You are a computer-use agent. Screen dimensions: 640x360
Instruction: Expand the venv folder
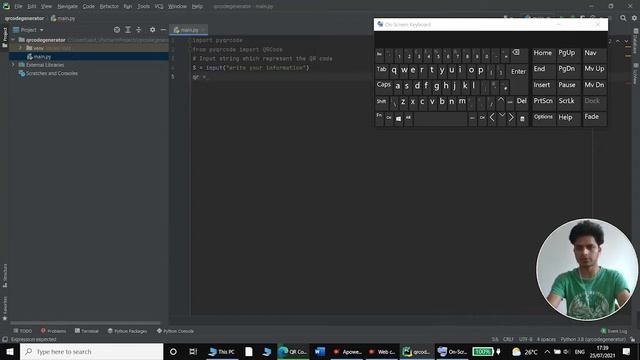[x=20, y=48]
